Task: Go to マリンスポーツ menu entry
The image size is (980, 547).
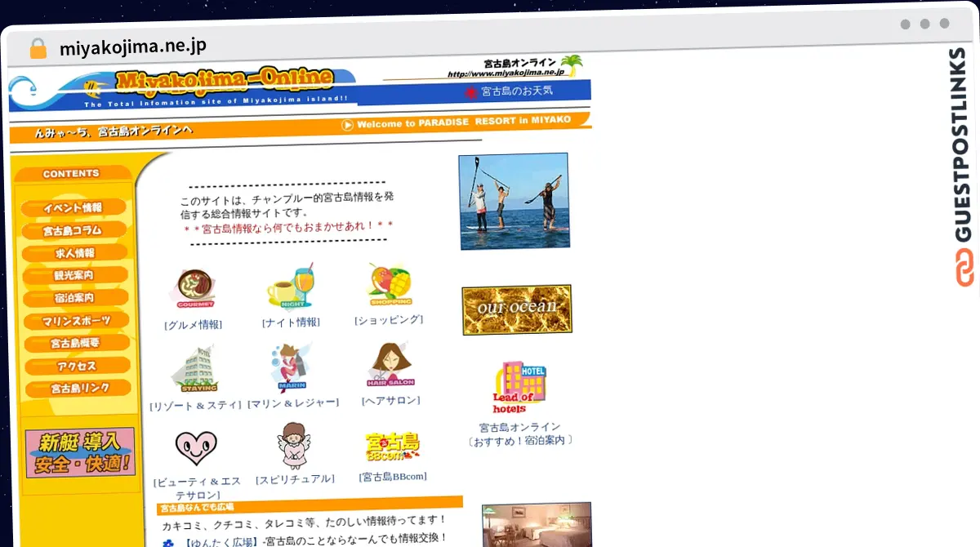Action: (x=77, y=321)
